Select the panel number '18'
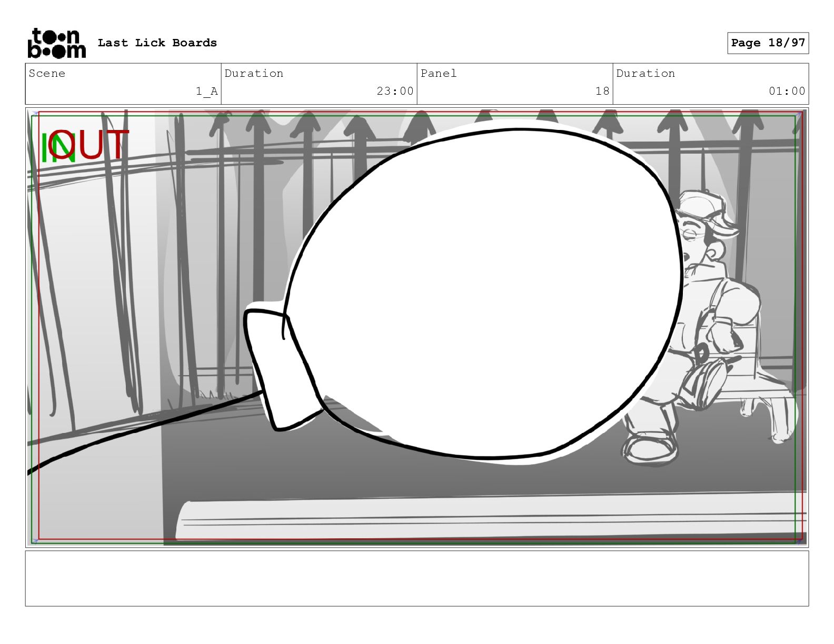 click(x=602, y=91)
